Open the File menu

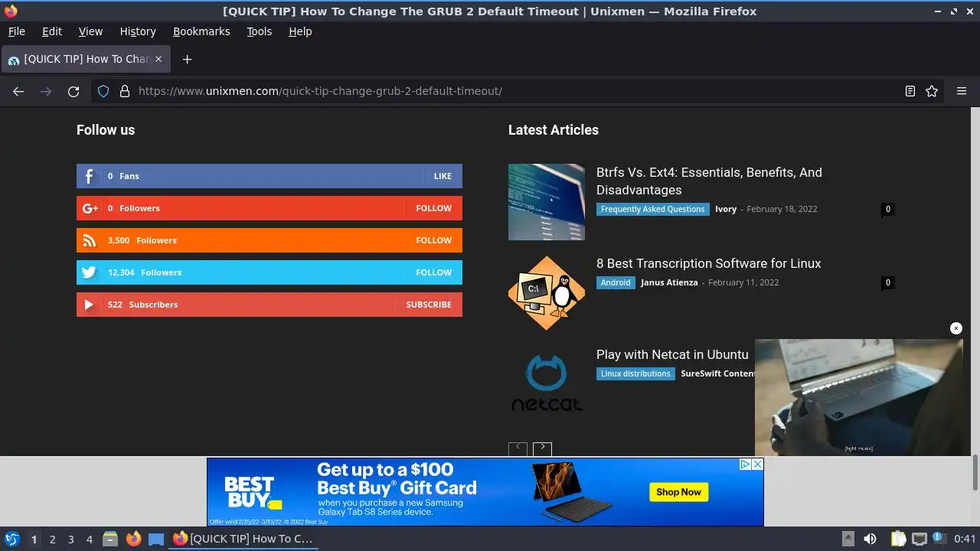[16, 31]
